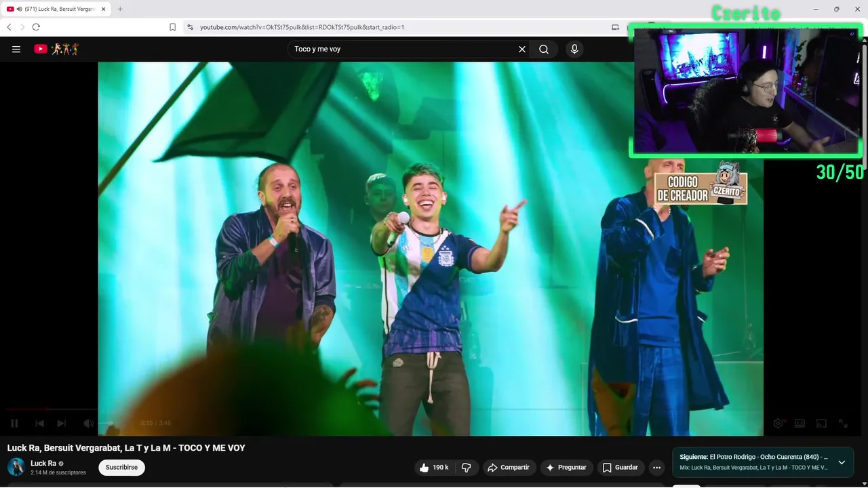Open the Luck Ra channel name link
The height and width of the screenshot is (488, 868).
point(43,464)
